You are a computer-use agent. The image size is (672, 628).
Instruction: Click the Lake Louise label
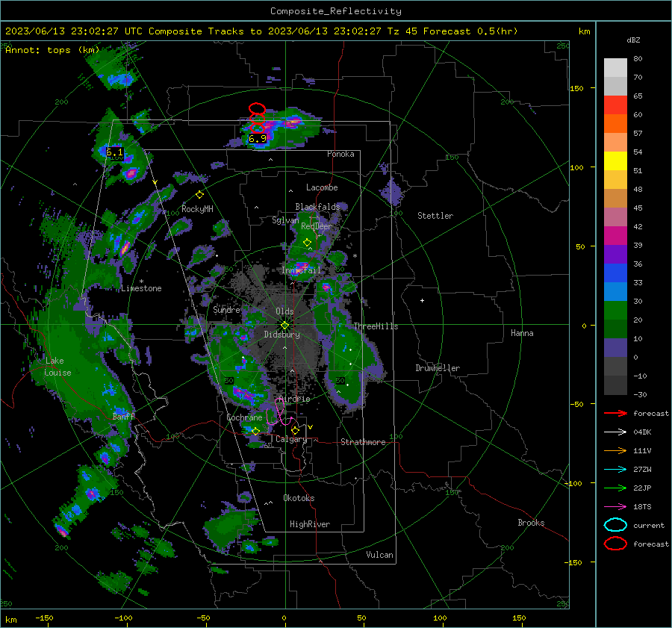coord(57,367)
